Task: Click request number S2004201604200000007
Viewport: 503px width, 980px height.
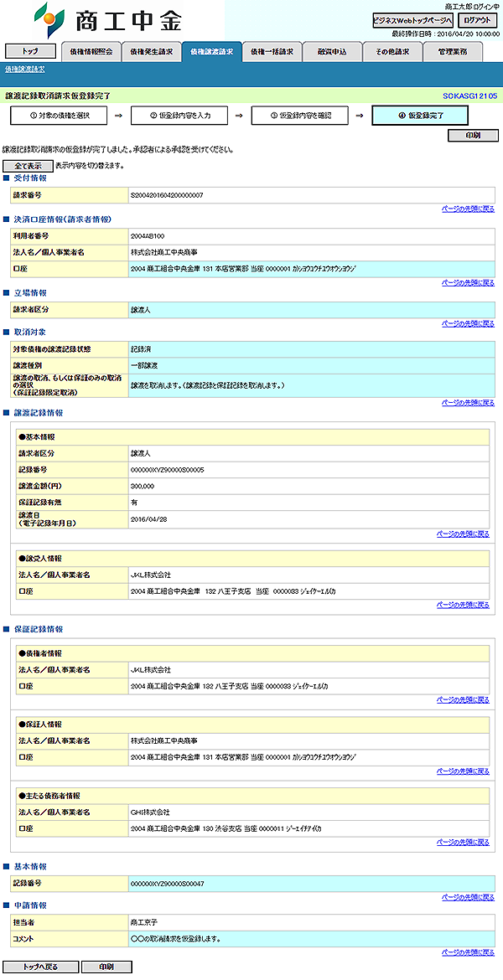Action: pos(167,196)
